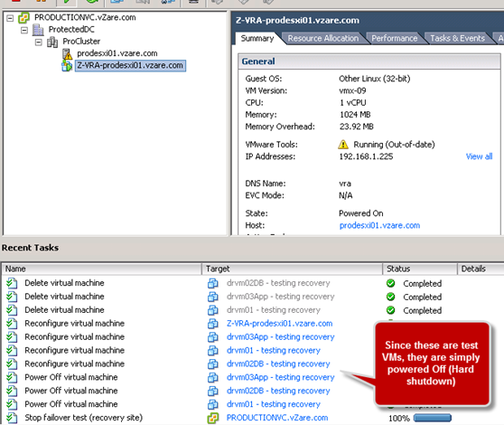The image size is (504, 425).
Task: Click the 100% progress bar for Stop failover test
Action: pyautogui.click(x=433, y=419)
